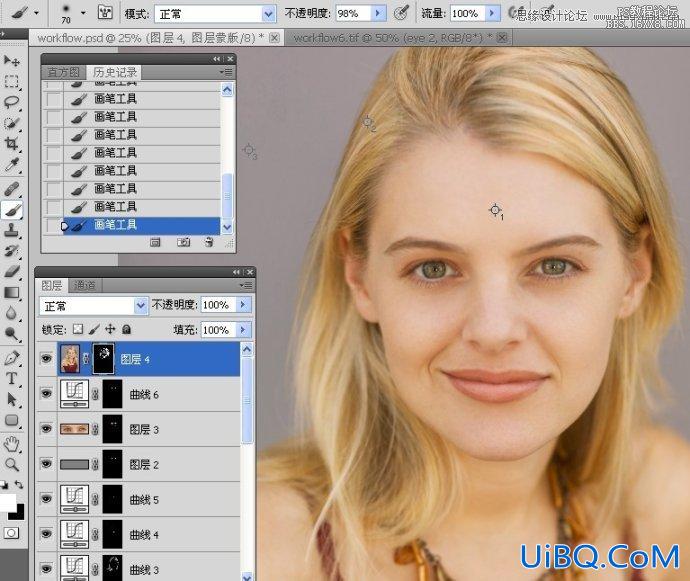The width and height of the screenshot is (690, 581).
Task: Select the highlighted 画笔工具 history state
Action: [x=141, y=225]
